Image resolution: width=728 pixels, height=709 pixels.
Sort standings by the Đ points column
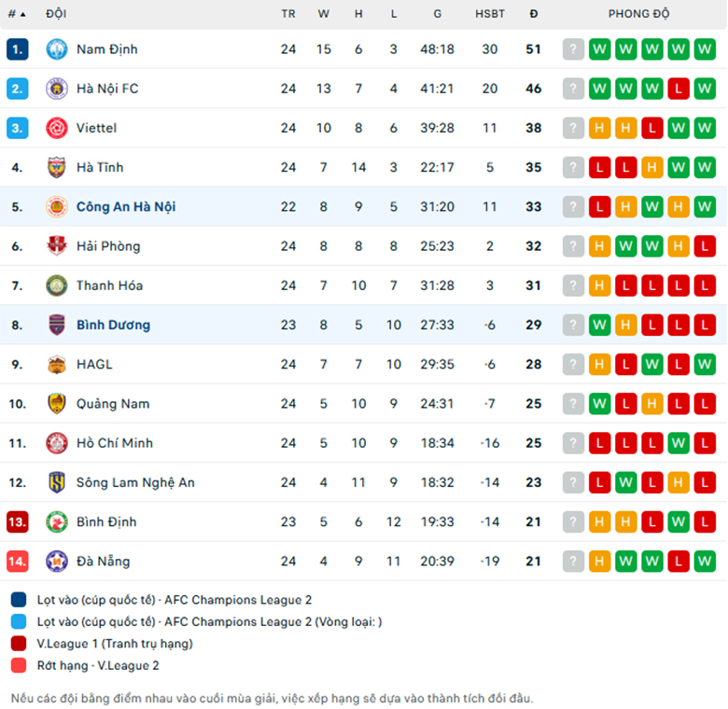pos(534,14)
